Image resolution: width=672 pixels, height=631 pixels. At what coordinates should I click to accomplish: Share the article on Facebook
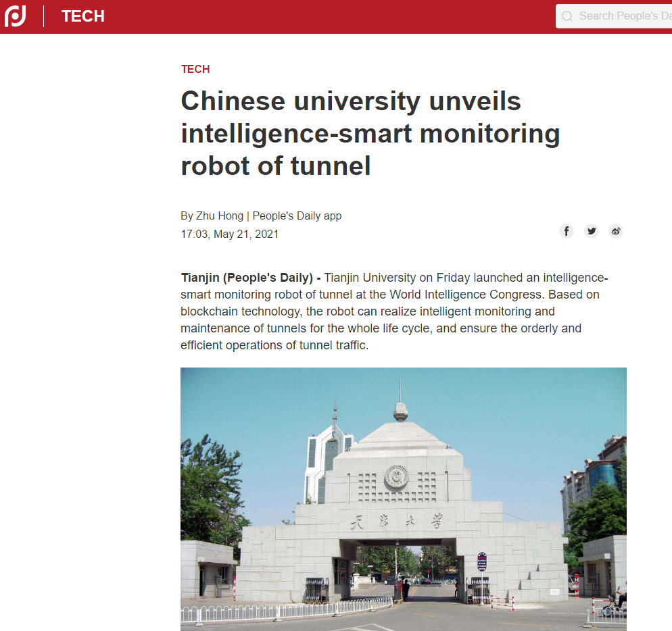click(x=567, y=231)
